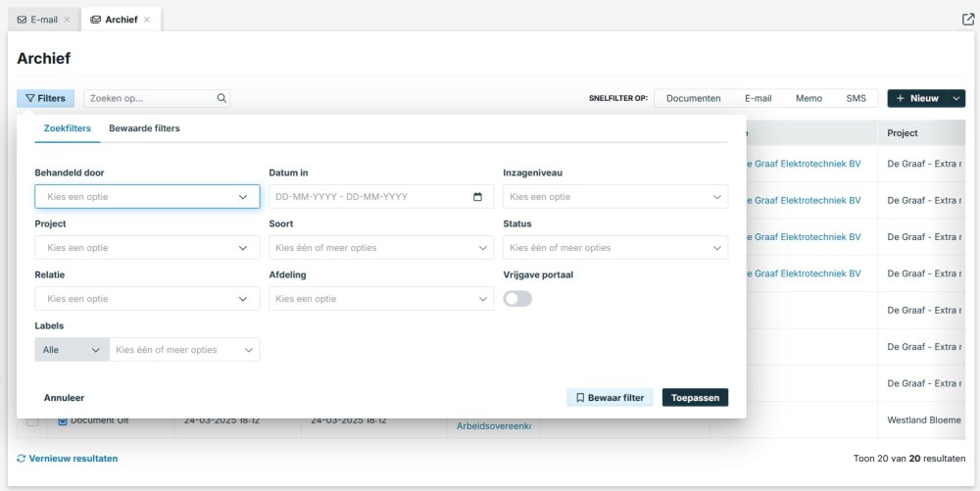The image size is (980, 491).
Task: Open the Behandeld door dropdown
Action: tap(147, 197)
